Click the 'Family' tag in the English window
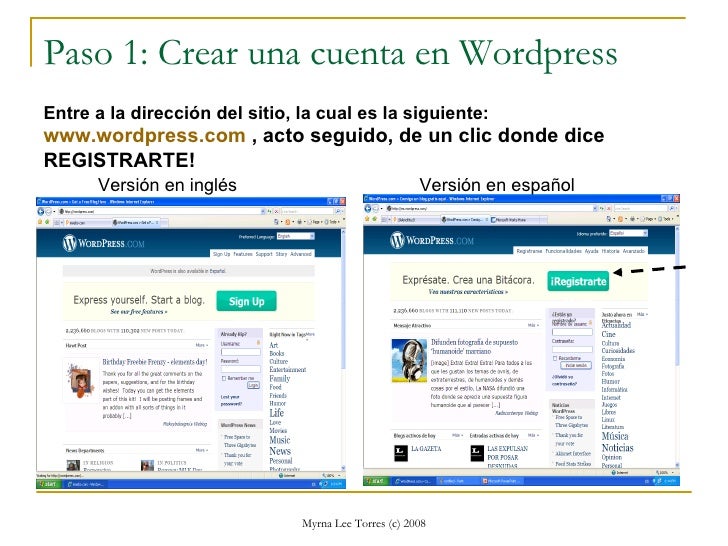 (280, 378)
